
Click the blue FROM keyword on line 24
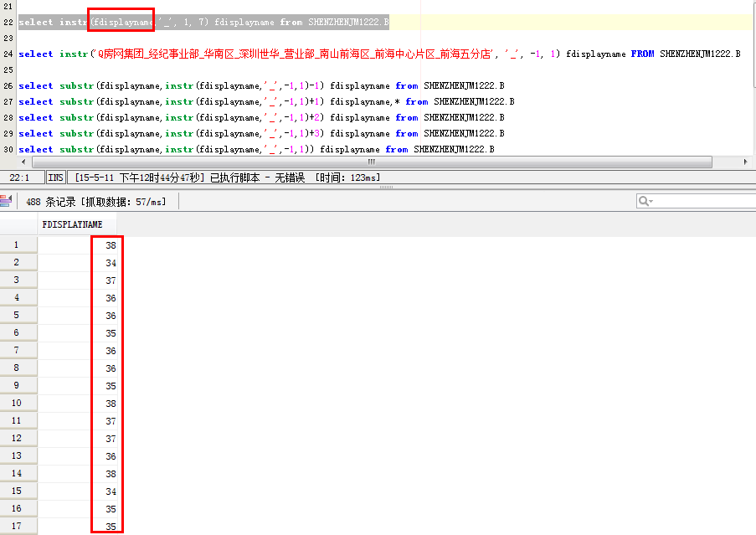(642, 54)
